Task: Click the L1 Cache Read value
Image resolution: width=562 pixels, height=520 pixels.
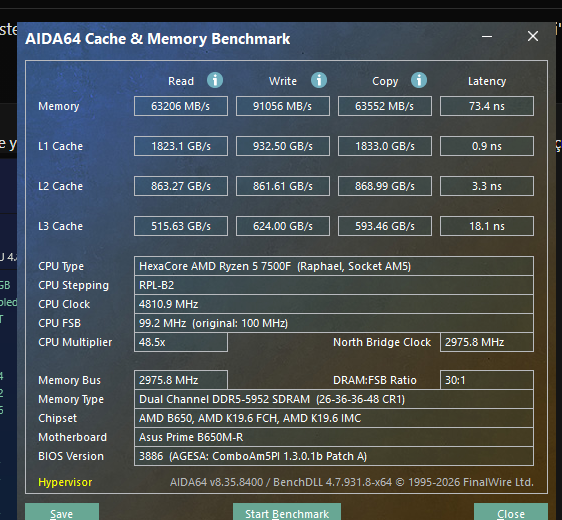Action: (x=181, y=146)
